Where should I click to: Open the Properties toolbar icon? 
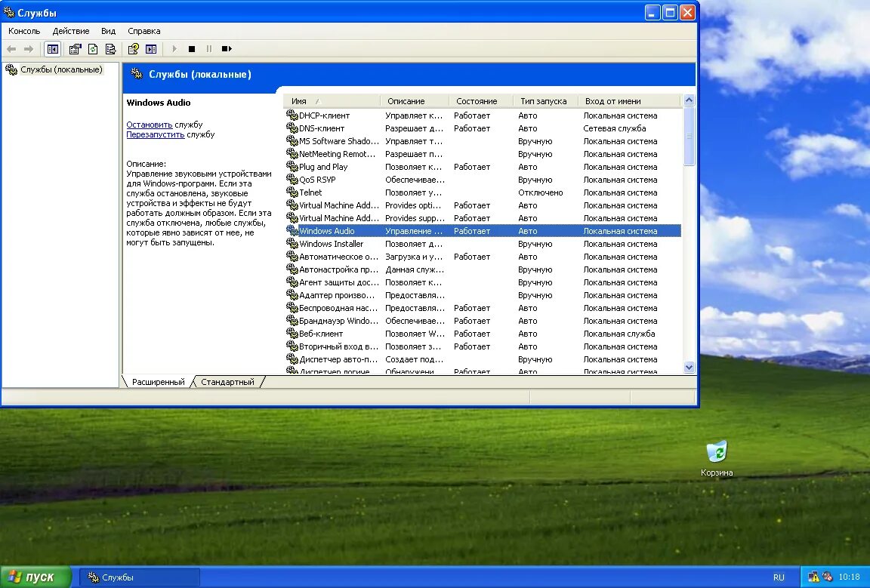pyautogui.click(x=75, y=49)
